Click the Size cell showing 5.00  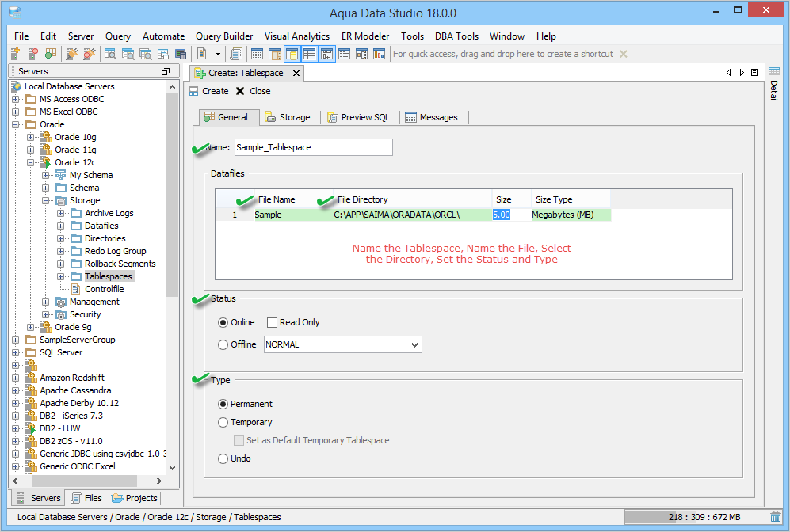(511, 215)
